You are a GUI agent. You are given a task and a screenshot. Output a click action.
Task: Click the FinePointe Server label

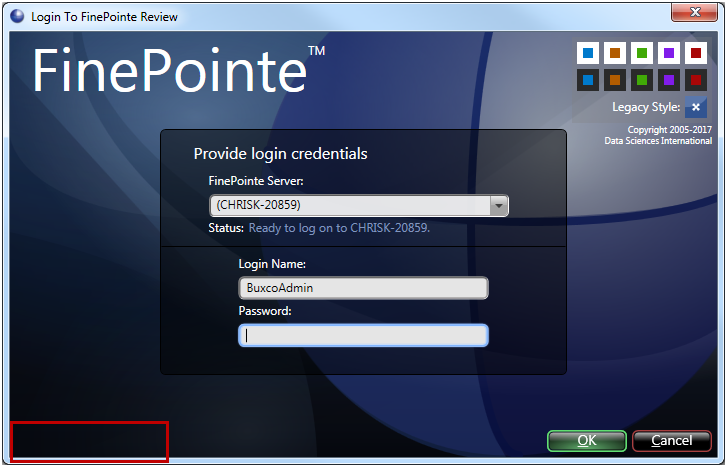click(x=256, y=181)
